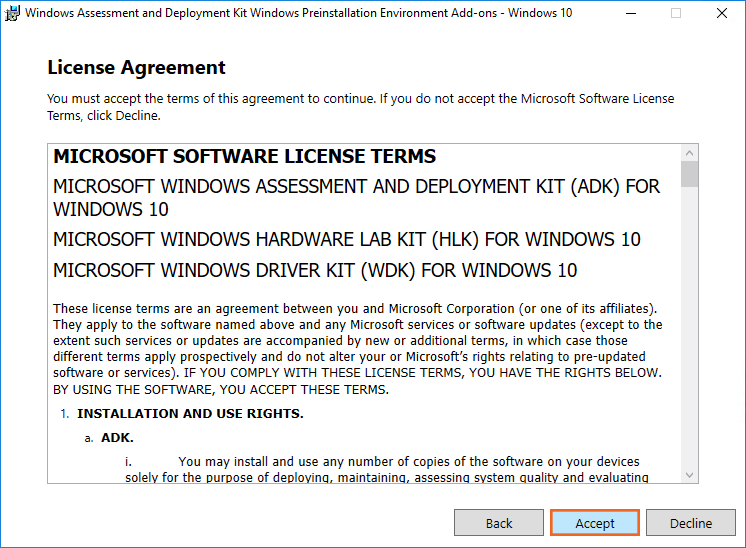Click the license scrollbar down arrow
This screenshot has height=548, width=746.
coord(689,475)
